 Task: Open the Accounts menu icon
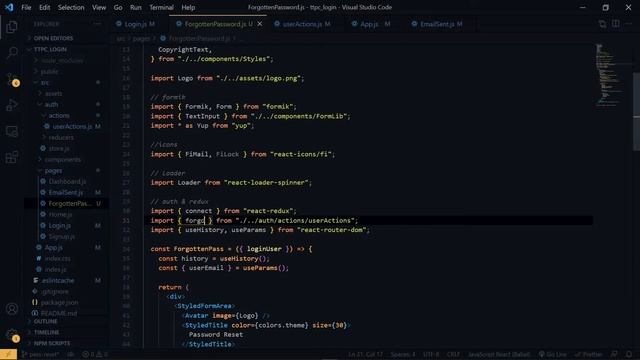click(x=12, y=309)
